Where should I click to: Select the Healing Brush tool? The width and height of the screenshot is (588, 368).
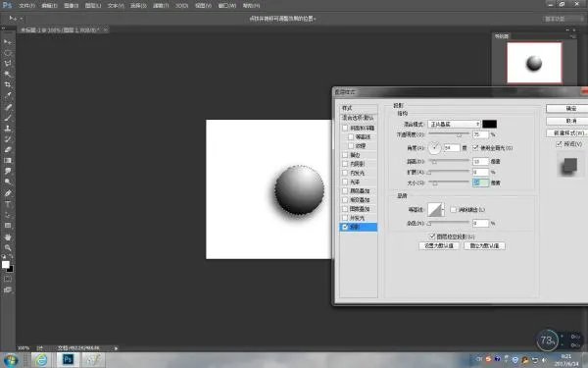coord(8,107)
